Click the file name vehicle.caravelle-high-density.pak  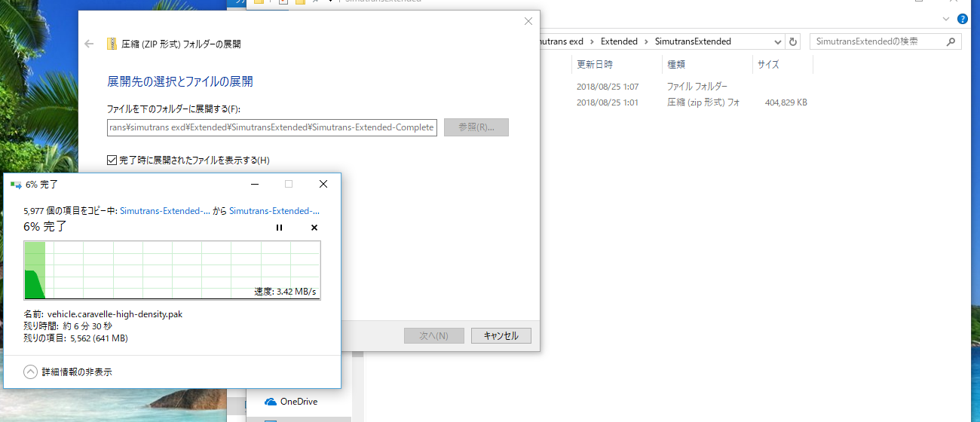click(x=115, y=314)
